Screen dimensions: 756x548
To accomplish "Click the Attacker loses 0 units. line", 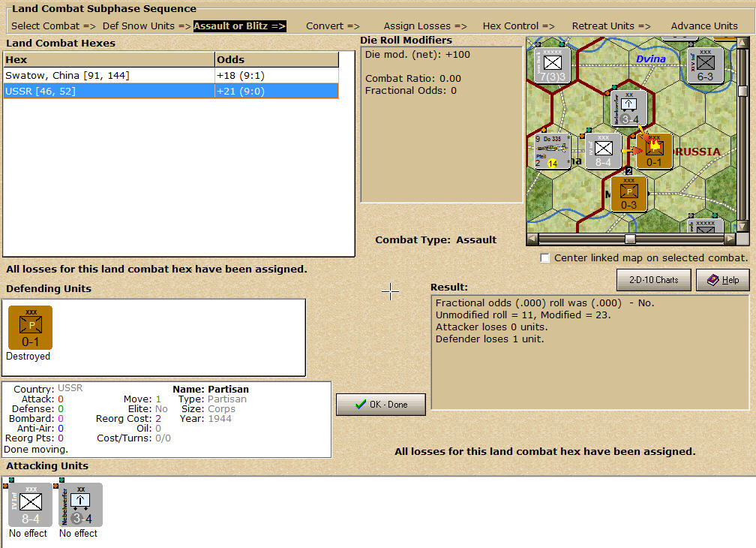I will click(492, 327).
